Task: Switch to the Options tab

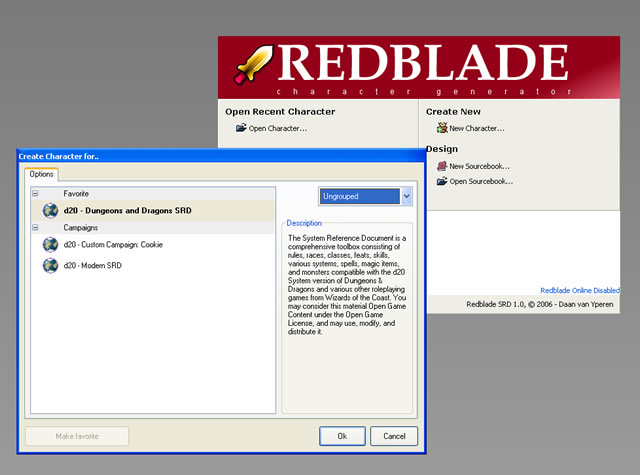Action: click(x=41, y=174)
